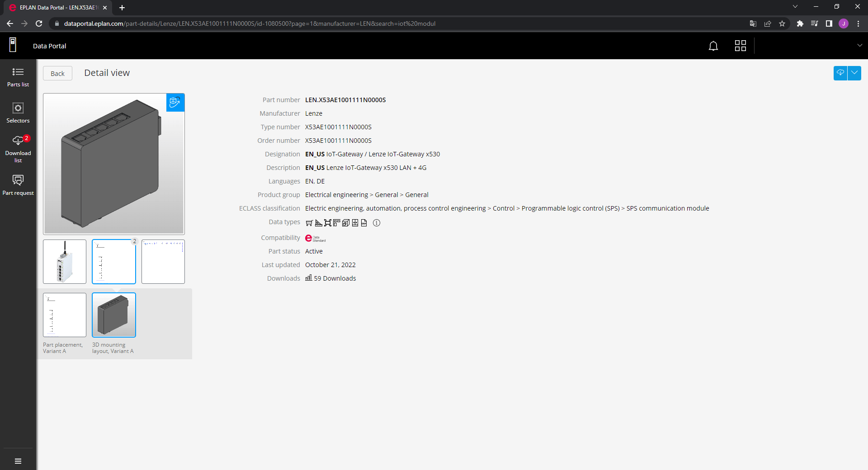Image resolution: width=868 pixels, height=470 pixels.
Task: Bookmark this page with the star icon
Action: pyautogui.click(x=782, y=23)
